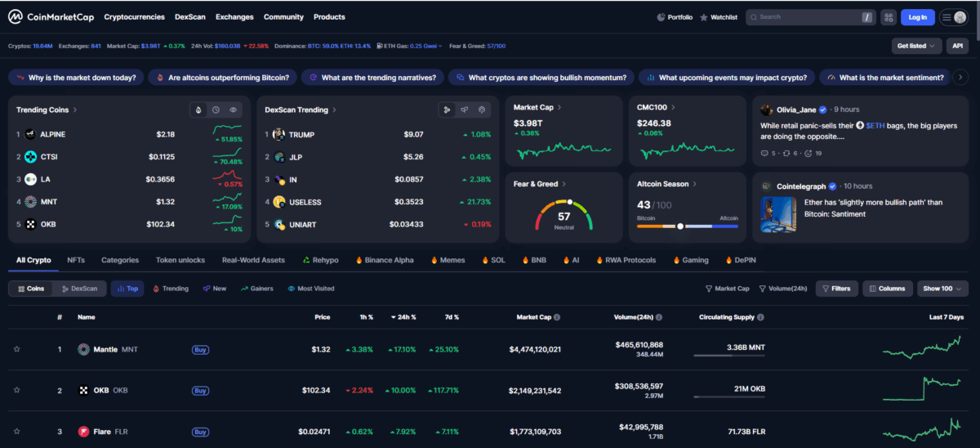This screenshot has width=980, height=448.
Task: Click the Search input field
Action: [x=810, y=17]
